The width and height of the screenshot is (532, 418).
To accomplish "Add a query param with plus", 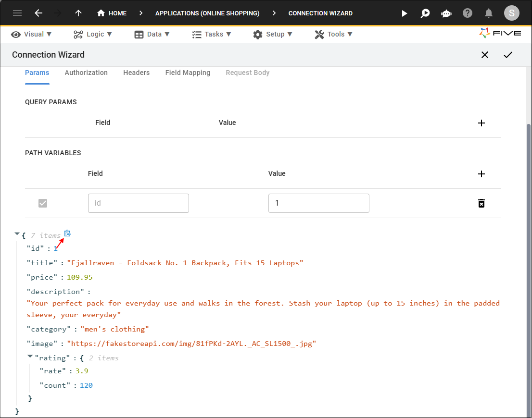I will click(481, 123).
